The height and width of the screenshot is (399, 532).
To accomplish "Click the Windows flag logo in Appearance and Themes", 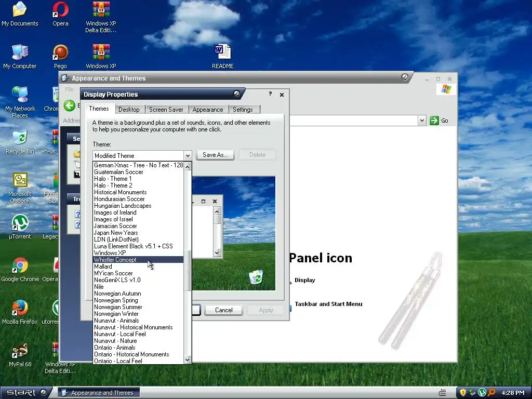I will 446,89.
